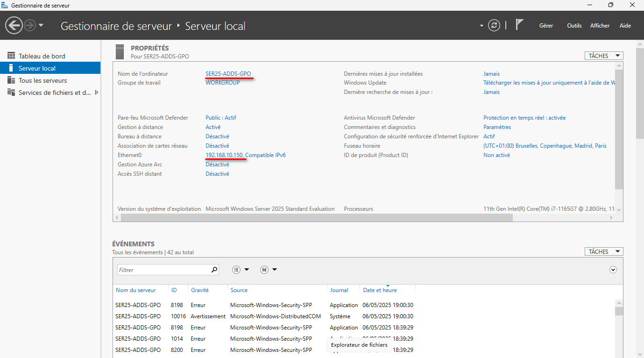This screenshot has width=644, height=358.
Task: Click the forward navigation arrow
Action: pyautogui.click(x=30, y=25)
